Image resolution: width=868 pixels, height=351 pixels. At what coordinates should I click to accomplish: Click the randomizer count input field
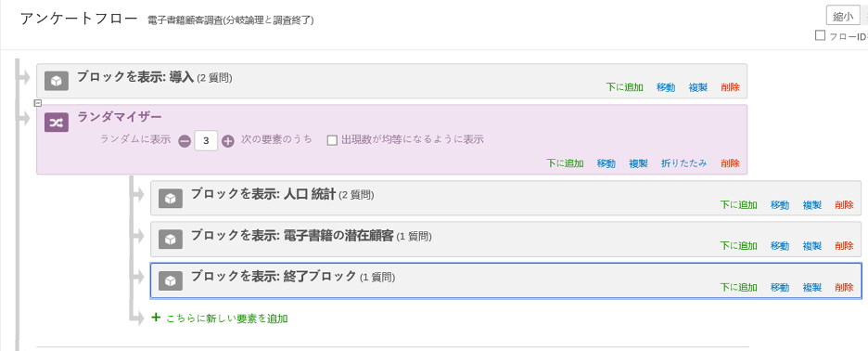(x=206, y=141)
